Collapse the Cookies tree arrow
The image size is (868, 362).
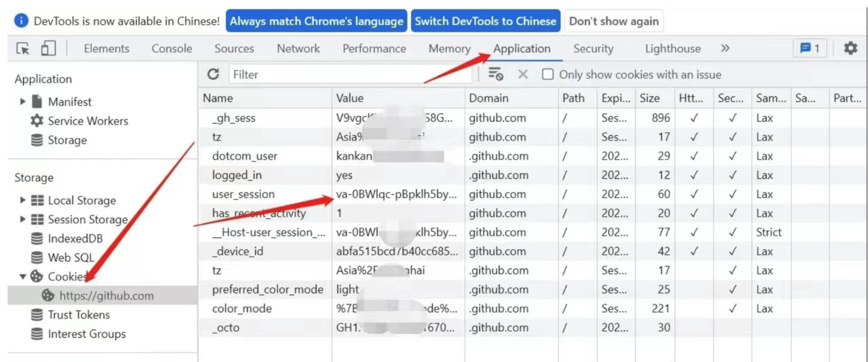click(x=23, y=277)
